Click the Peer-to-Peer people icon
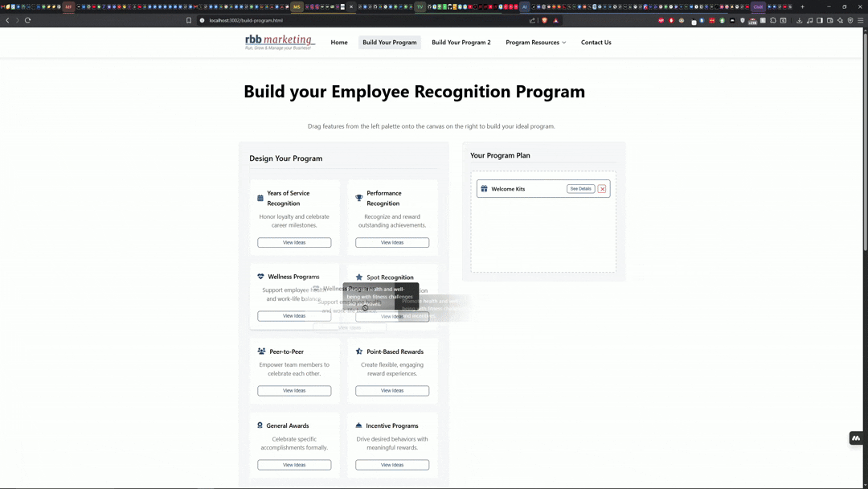 (260, 351)
